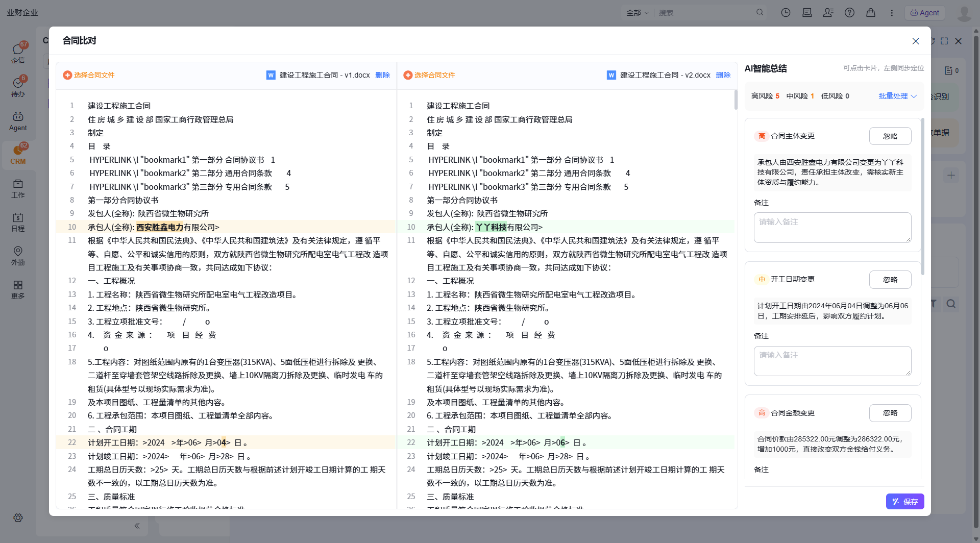Select v1 line 10 承包人 西安胜鑫电力
Image resolution: width=980 pixels, height=543 pixels.
pyautogui.click(x=226, y=227)
